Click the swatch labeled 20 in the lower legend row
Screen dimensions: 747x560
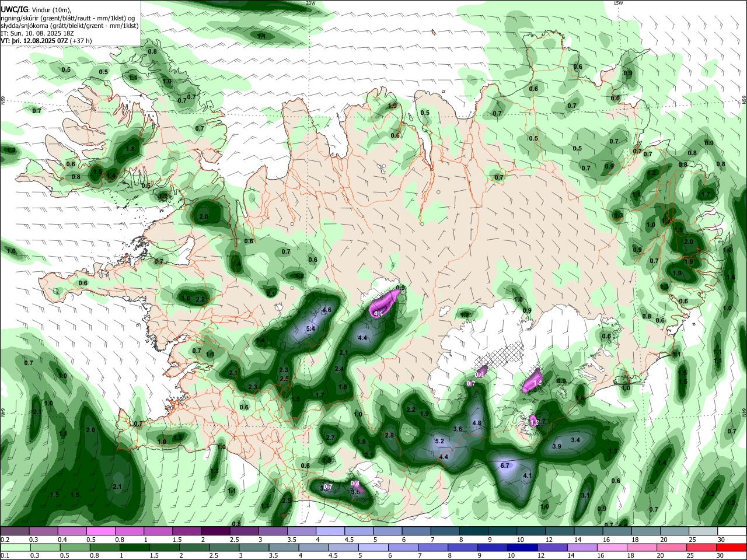tap(671, 548)
